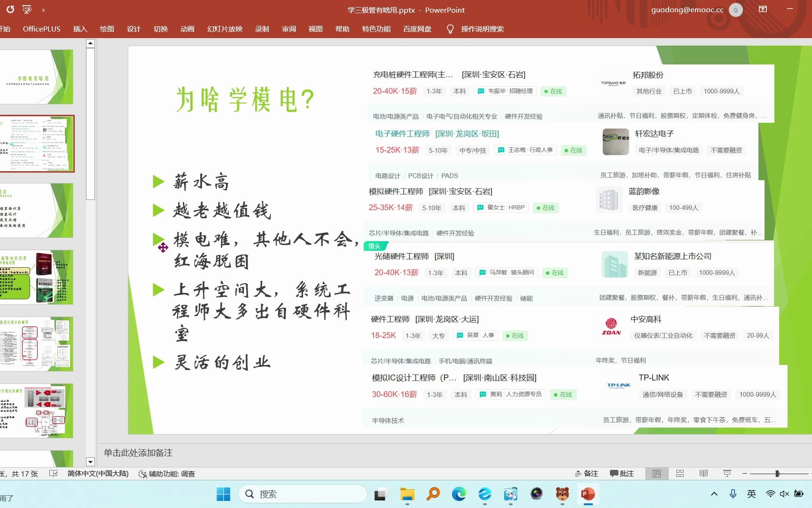Viewport: 812px width, 508px height.
Task: Click the PowerPoint taskbar icon
Action: (x=588, y=494)
